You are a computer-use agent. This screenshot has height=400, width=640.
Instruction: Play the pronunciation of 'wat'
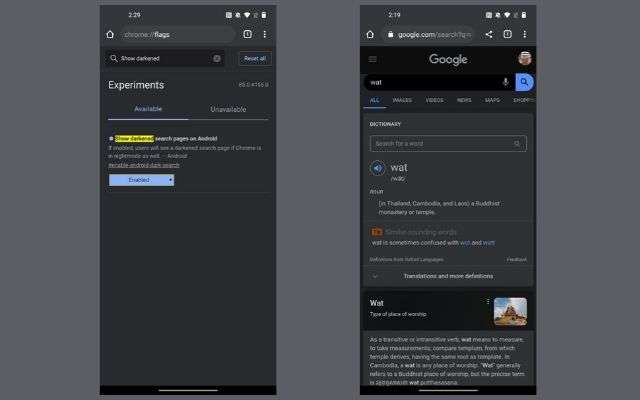tap(378, 168)
